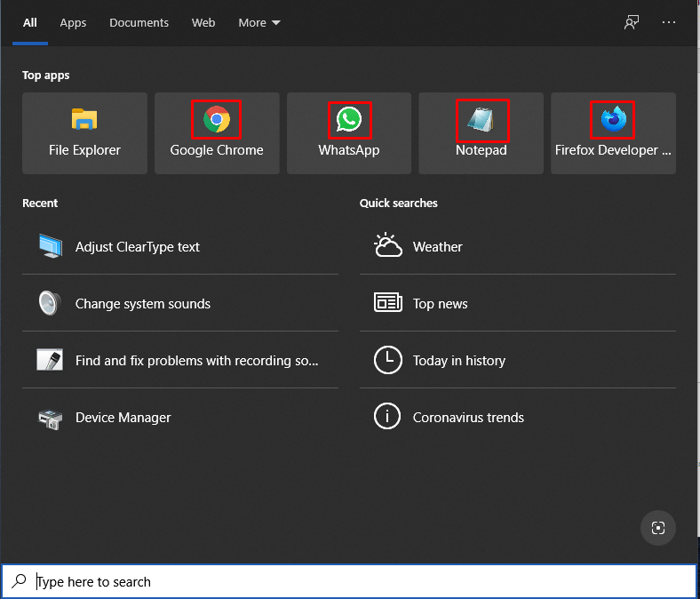Click the Notepad label text
The image size is (700, 599).
click(481, 150)
